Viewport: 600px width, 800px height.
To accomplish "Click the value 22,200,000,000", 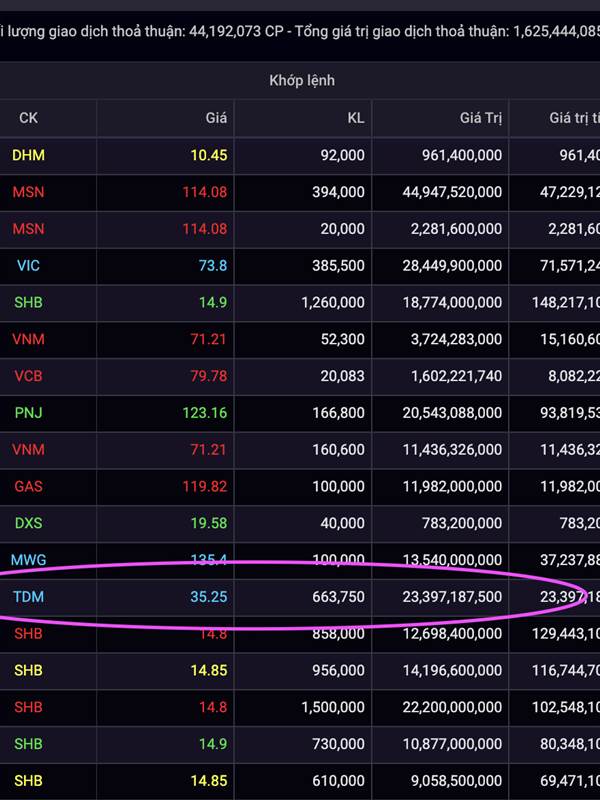I will click(x=452, y=707).
